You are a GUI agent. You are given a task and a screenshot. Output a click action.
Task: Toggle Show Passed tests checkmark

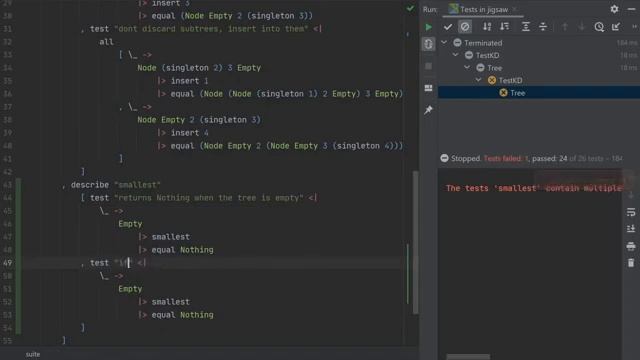click(448, 27)
